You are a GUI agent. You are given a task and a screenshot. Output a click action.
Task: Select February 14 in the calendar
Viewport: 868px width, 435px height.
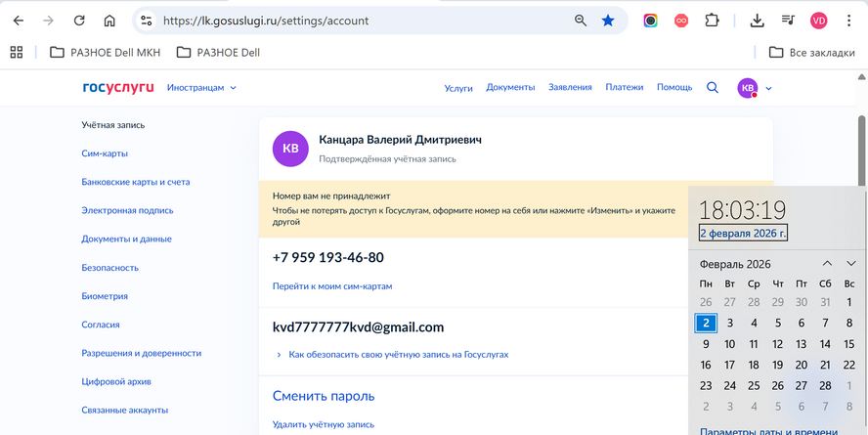(825, 344)
